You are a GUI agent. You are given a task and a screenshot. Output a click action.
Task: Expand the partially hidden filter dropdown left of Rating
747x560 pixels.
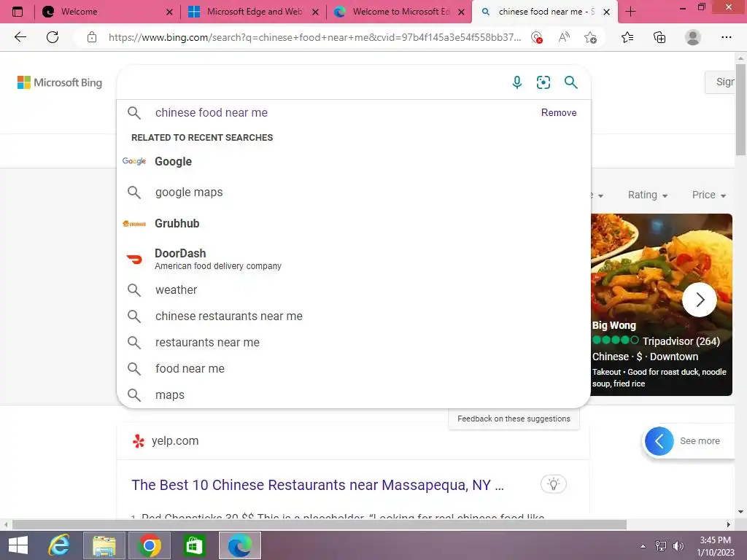point(597,195)
